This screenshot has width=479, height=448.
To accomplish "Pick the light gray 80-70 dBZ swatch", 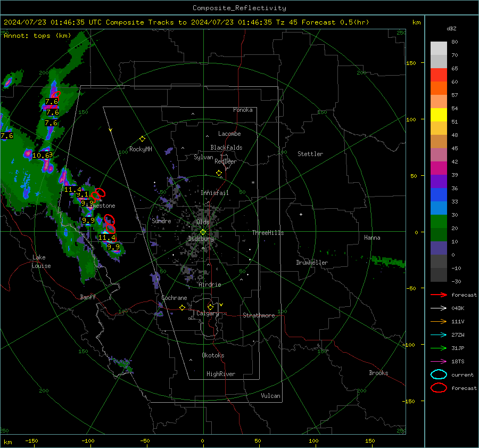I will coord(439,48).
